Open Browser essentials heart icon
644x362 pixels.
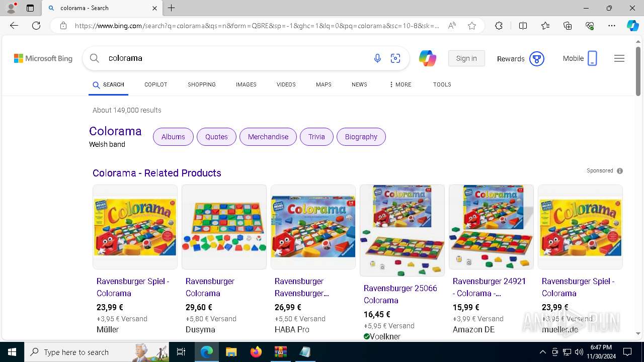[590, 26]
